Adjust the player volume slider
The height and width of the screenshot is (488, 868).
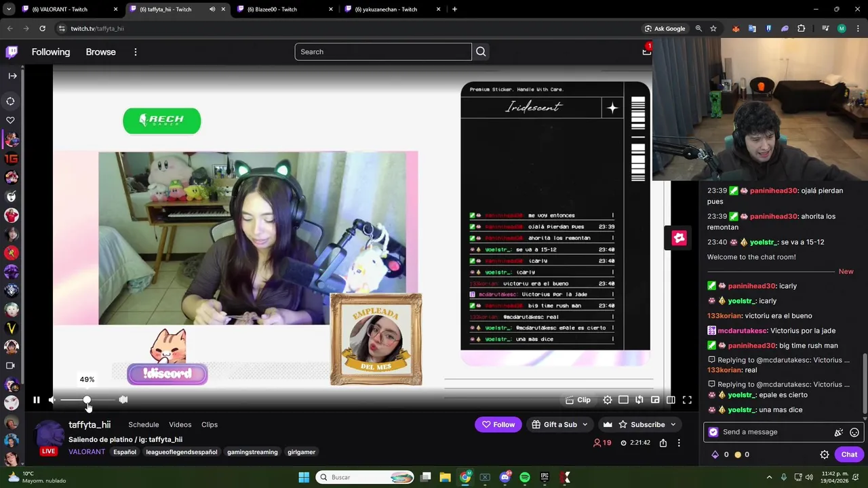(x=87, y=400)
